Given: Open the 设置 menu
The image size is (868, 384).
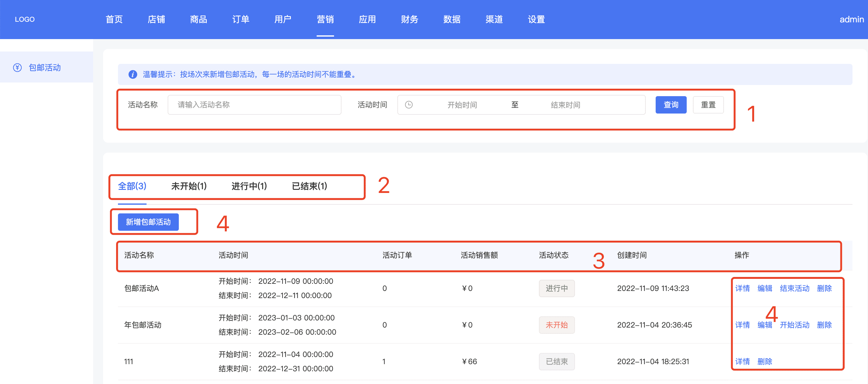Looking at the screenshot, I should [536, 19].
